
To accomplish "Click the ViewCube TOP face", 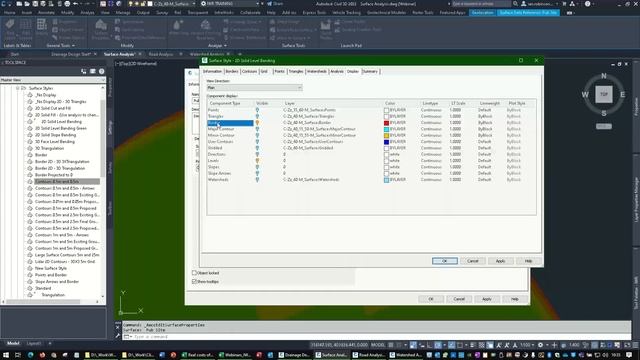I will click(604, 94).
